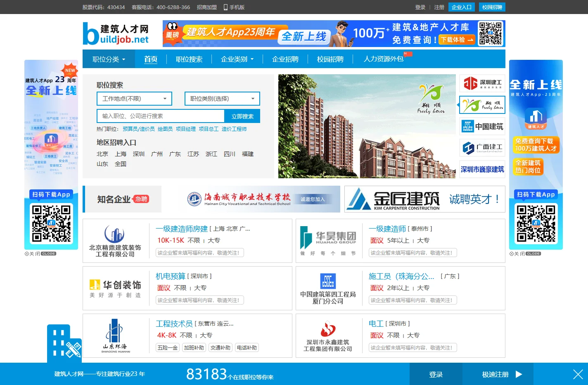
Task: Select the 翔顺 Freely Lover logo thumbnail
Action: click(482, 105)
